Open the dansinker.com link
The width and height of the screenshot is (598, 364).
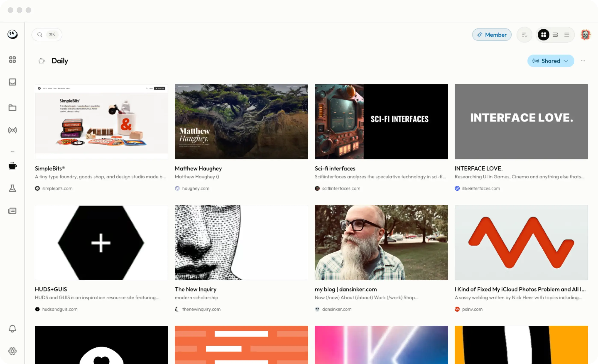pos(337,309)
